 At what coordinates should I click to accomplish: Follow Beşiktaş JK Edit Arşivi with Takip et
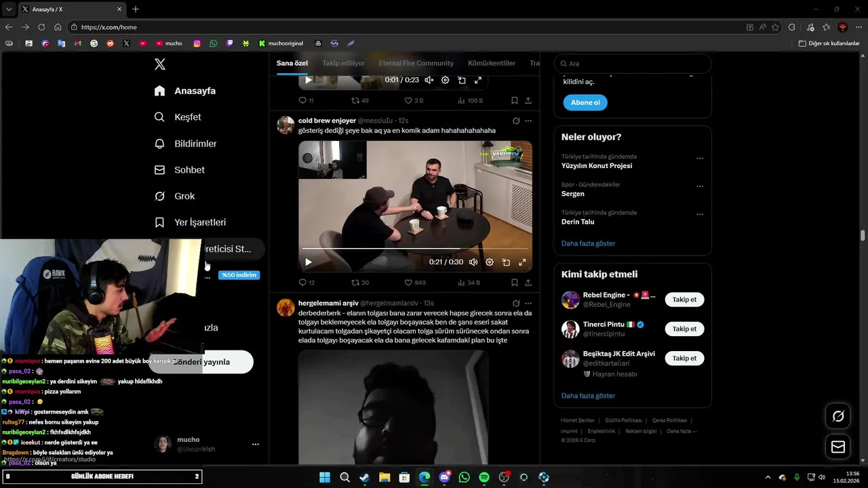coord(684,358)
